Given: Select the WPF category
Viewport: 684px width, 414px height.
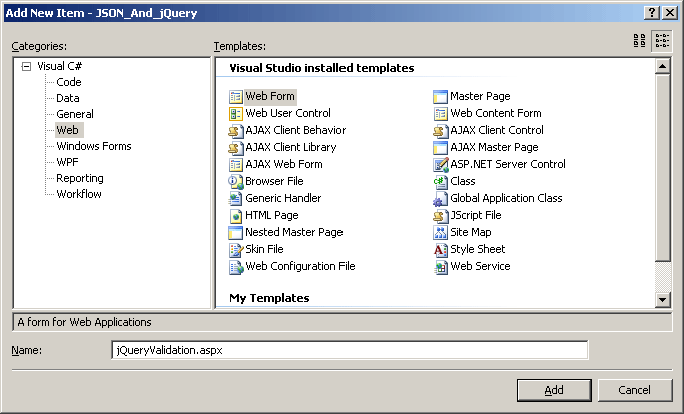Looking at the screenshot, I should (x=67, y=162).
